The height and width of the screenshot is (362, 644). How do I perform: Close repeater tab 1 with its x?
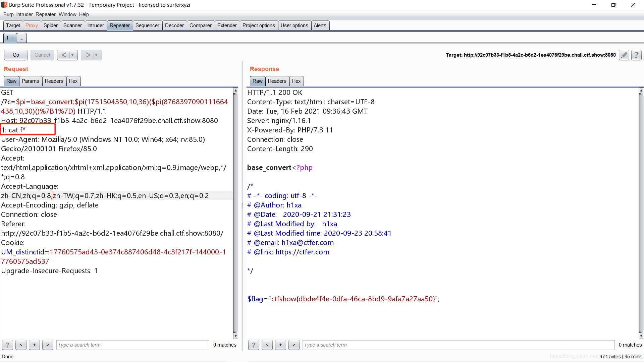tap(13, 38)
